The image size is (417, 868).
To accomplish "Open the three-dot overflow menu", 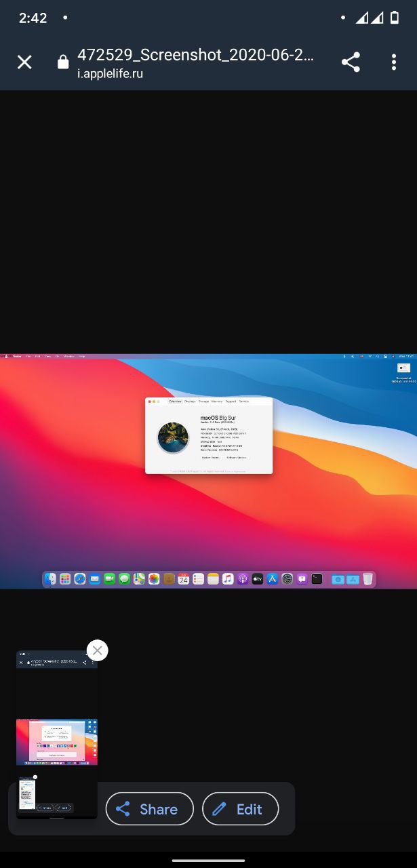I will (x=394, y=62).
